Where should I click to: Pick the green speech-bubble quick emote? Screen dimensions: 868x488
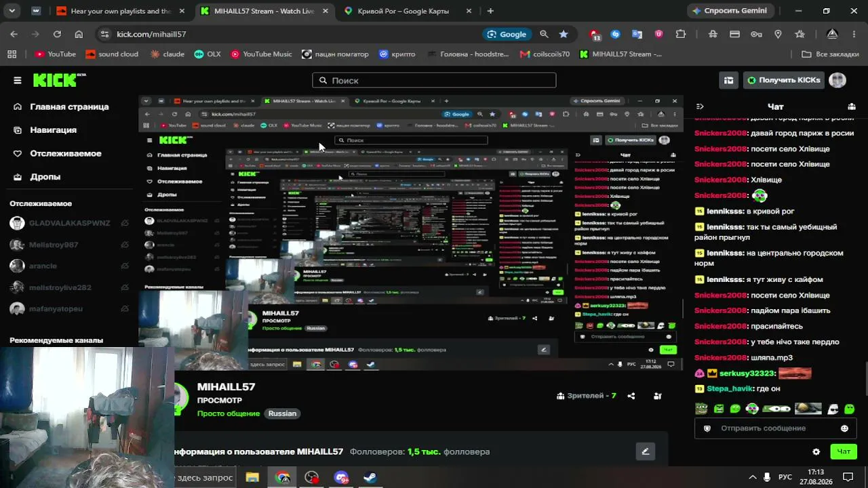click(x=735, y=409)
